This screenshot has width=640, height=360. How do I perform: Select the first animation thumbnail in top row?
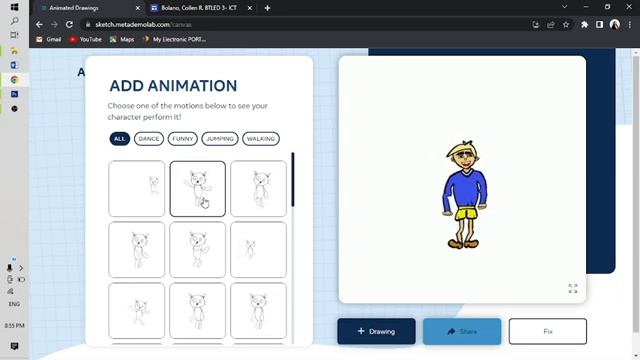pos(137,189)
